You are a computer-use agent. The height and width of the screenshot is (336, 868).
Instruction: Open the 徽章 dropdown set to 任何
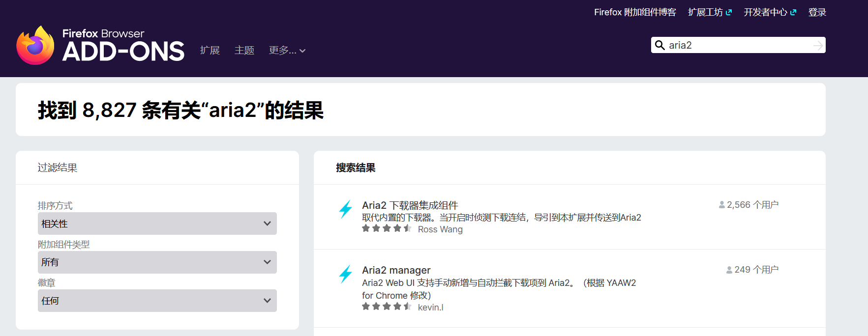pos(157,301)
